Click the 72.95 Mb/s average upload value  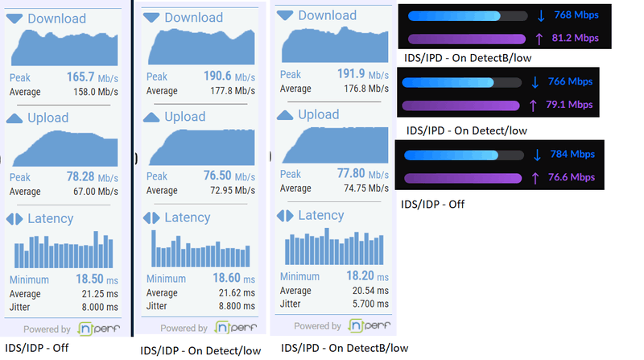(233, 191)
